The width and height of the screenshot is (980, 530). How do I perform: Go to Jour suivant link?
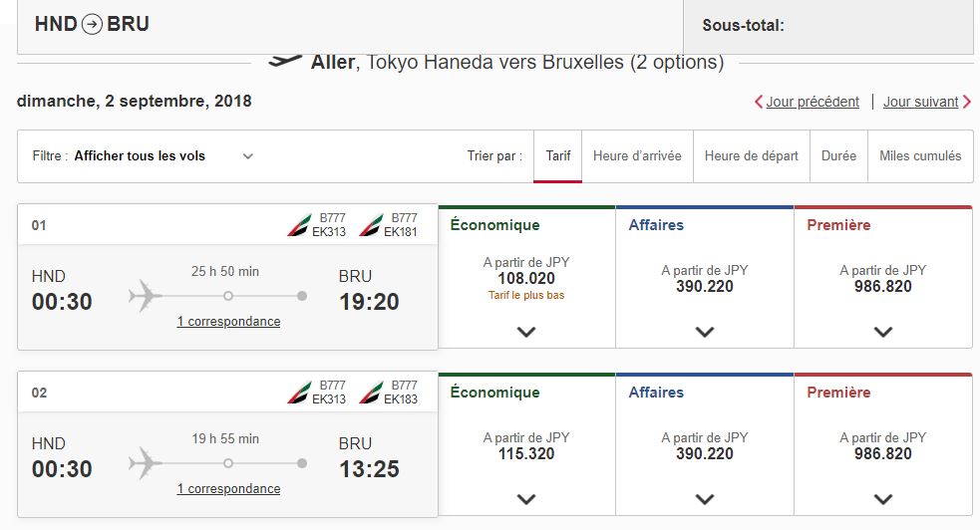pos(927,102)
